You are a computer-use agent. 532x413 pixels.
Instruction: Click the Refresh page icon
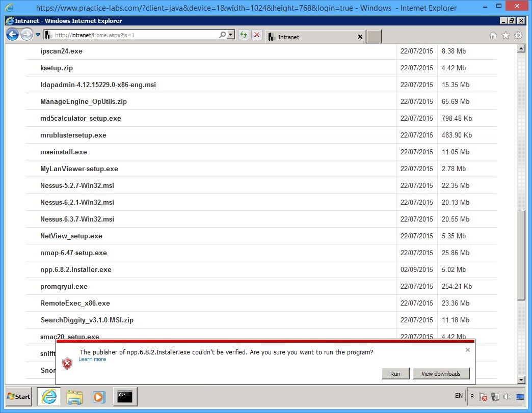(x=244, y=35)
